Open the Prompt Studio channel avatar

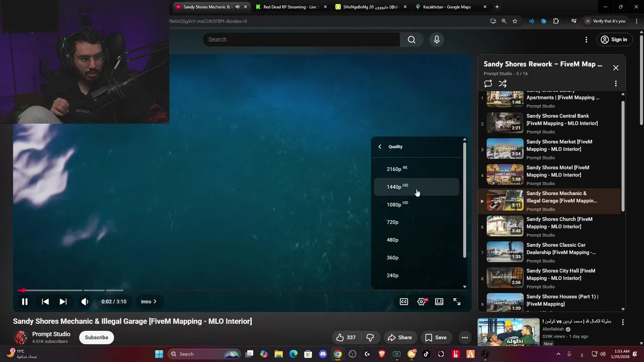point(21,337)
